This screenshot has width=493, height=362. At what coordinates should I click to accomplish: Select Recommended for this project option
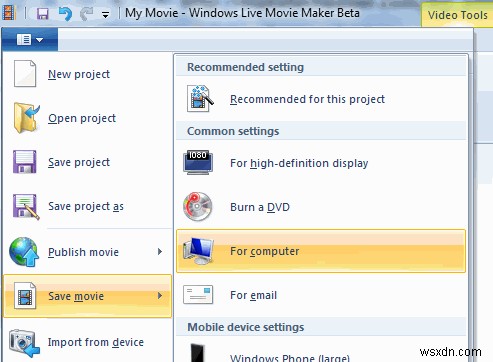321,99
